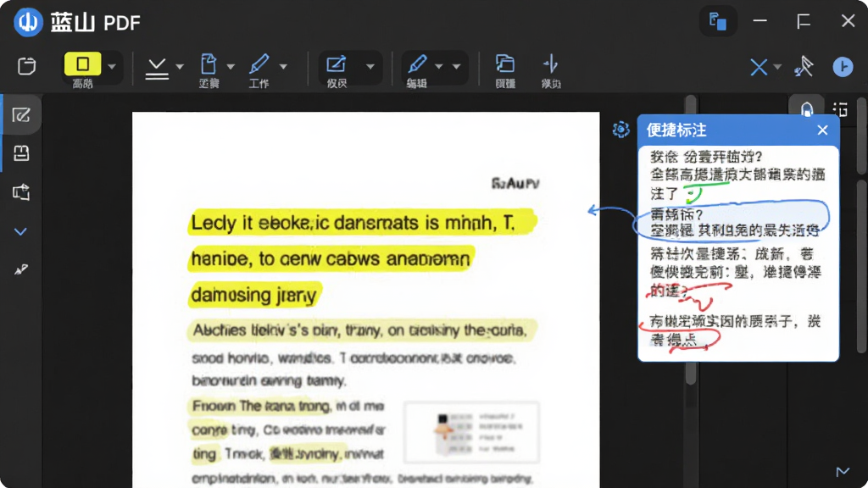Click the embedded image thumbnail in document
868x488 pixels.
(471, 433)
